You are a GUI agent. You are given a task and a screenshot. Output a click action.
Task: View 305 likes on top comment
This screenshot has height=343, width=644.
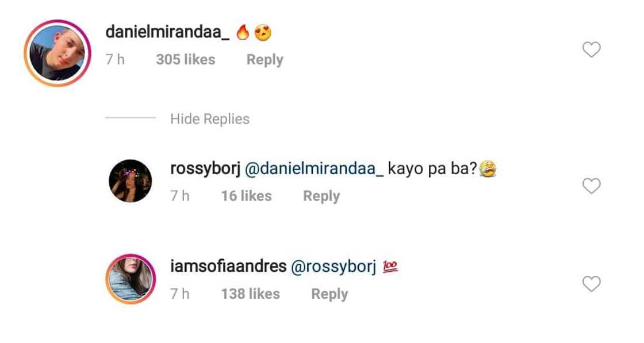point(186,60)
